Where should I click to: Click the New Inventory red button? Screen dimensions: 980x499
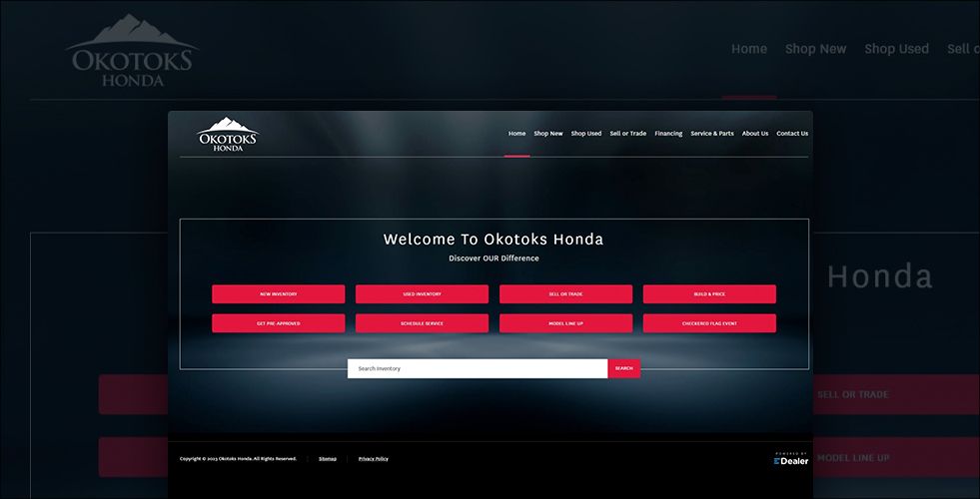click(278, 294)
